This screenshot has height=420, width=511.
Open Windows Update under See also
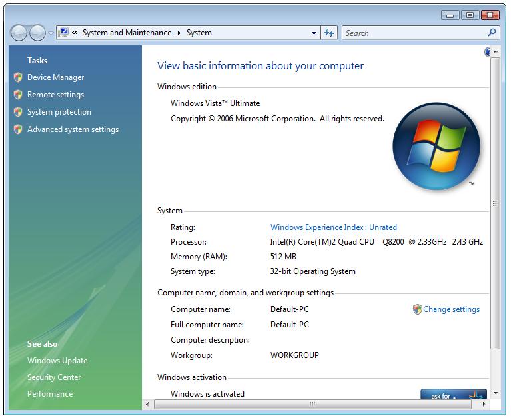57,360
